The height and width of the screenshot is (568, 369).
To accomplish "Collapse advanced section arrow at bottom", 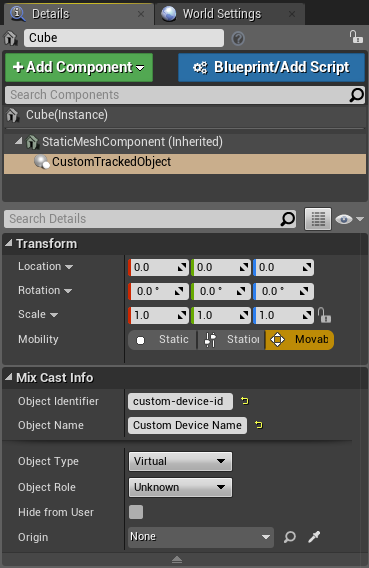I will click(x=177, y=559).
